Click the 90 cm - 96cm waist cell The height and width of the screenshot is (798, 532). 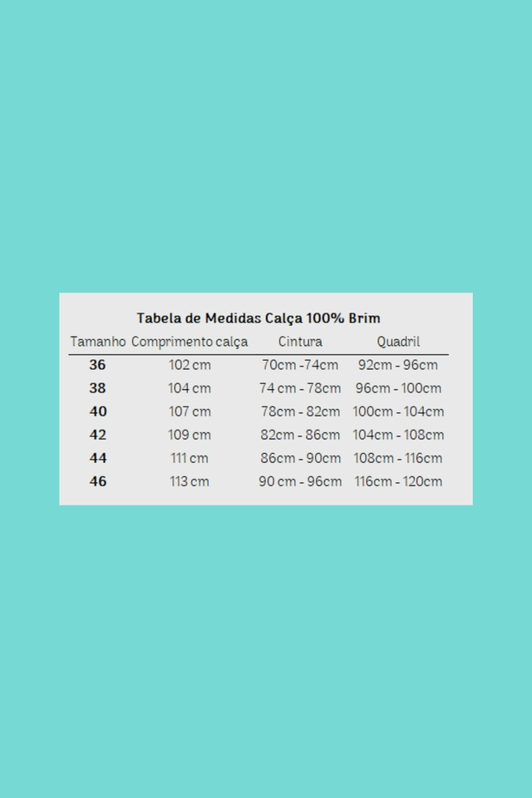[300, 481]
